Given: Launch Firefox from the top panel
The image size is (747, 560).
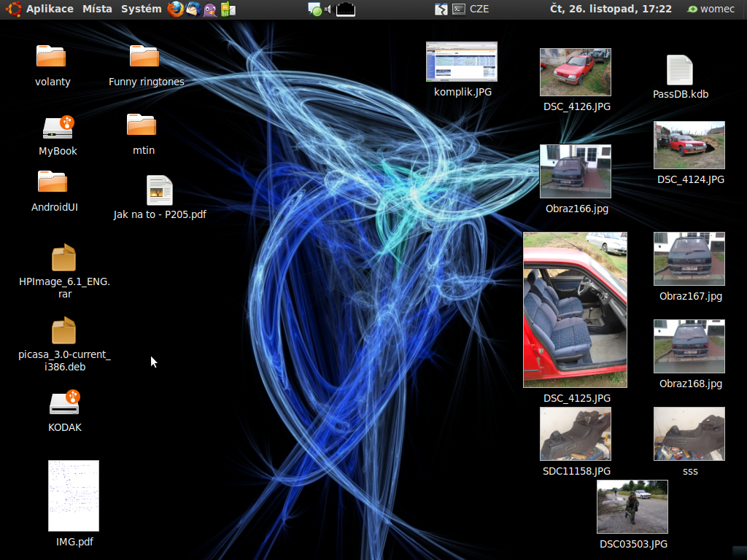Looking at the screenshot, I should [175, 9].
